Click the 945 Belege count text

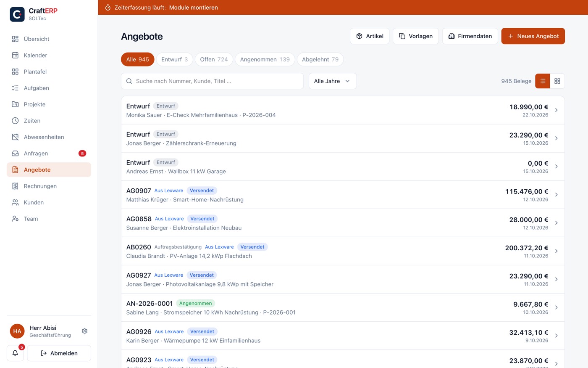click(516, 81)
